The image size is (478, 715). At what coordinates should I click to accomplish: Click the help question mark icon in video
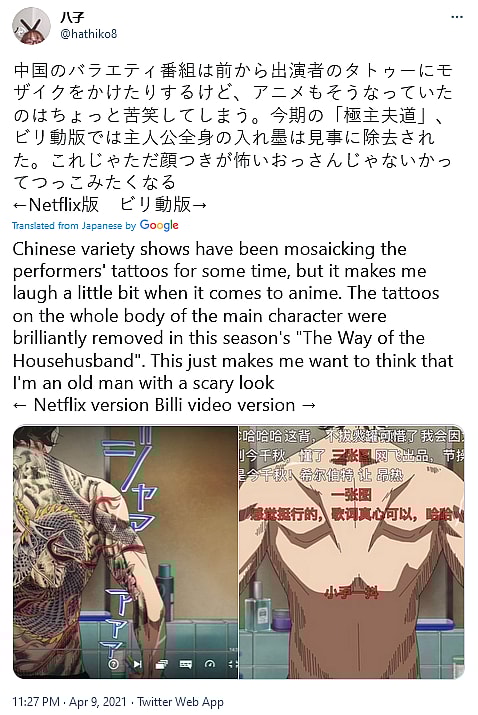113,664
